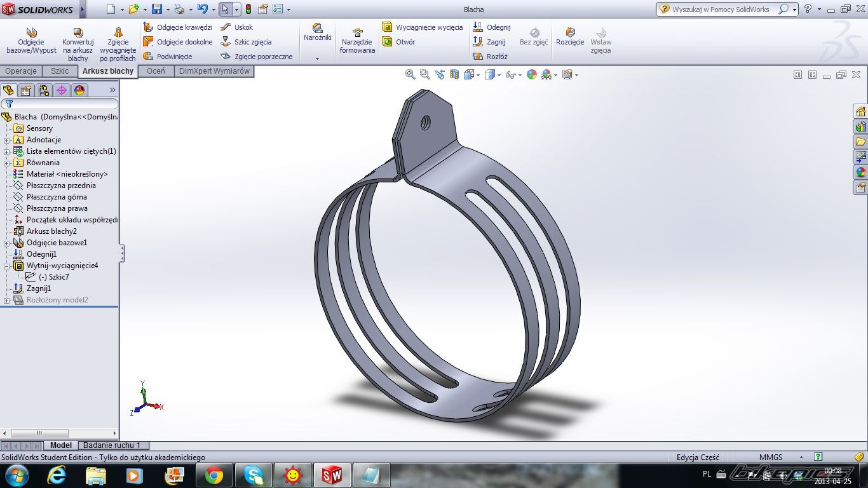This screenshot has height=488, width=868.
Task: Click the New document icon
Action: [x=111, y=9]
